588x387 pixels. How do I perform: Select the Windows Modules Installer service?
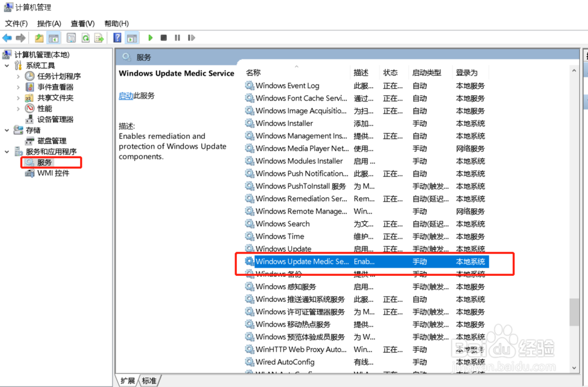tap(366, 161)
